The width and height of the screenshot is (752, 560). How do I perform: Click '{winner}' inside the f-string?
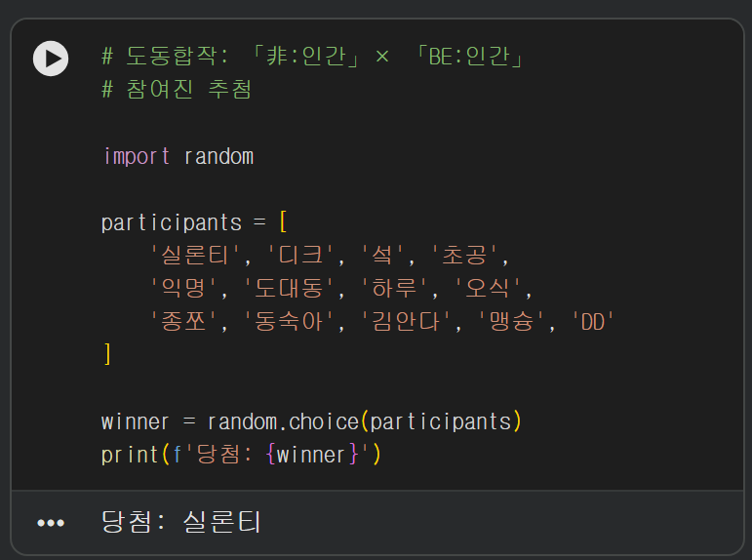(312, 455)
